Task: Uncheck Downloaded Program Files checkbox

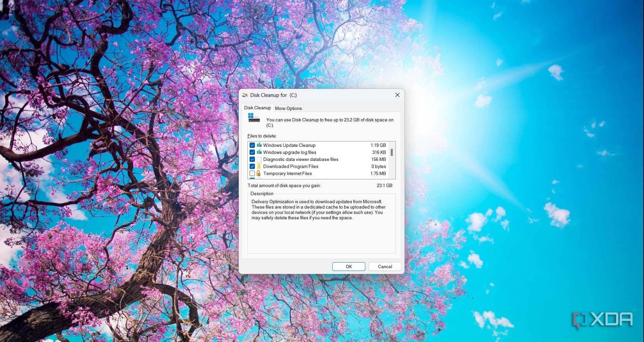Action: tap(252, 166)
